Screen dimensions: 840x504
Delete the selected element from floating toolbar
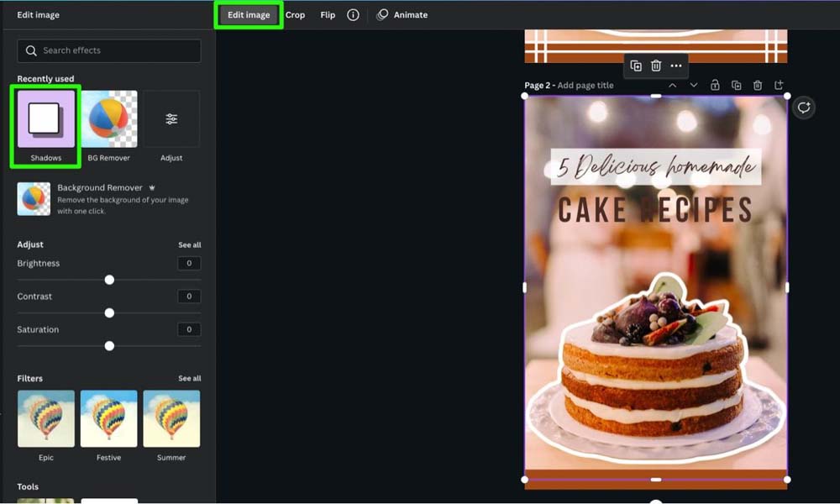click(656, 66)
